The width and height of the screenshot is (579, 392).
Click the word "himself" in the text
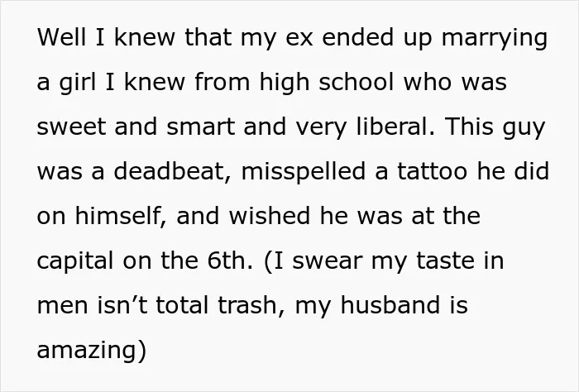(117, 216)
